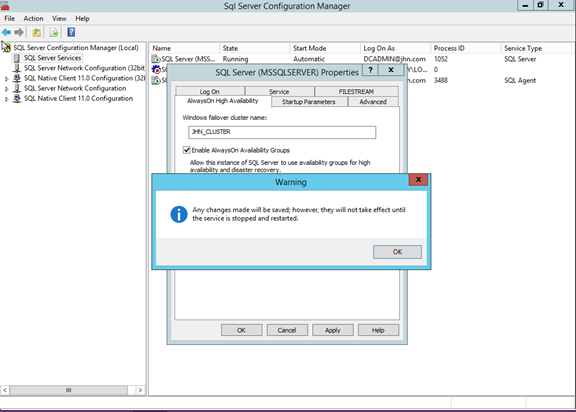The height and width of the screenshot is (412, 576).
Task: Click OK in the Properties dialog
Action: [241, 330]
